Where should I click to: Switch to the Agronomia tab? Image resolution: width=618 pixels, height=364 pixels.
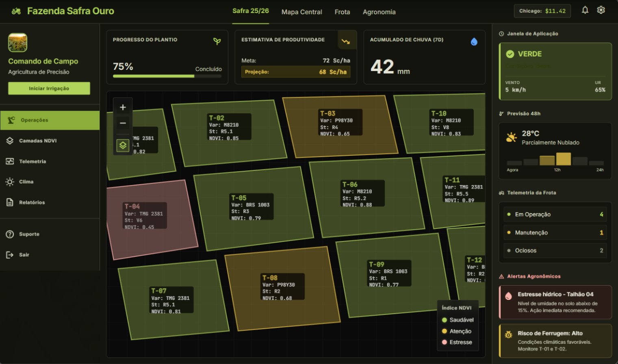coord(379,12)
